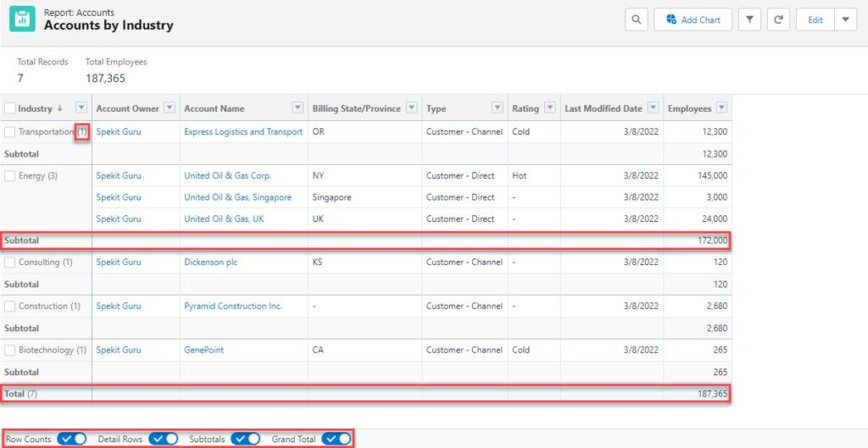Check the Biotechnology group checkbox
The width and height of the screenshot is (868, 448).
(x=9, y=350)
